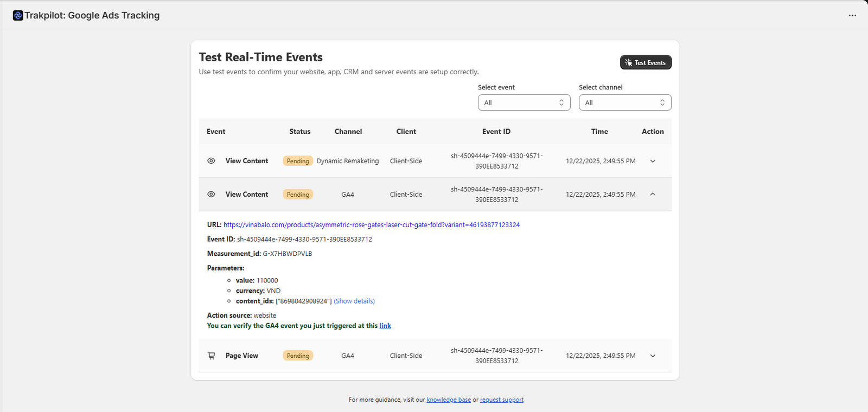The height and width of the screenshot is (412, 868).
Task: Click Pending badge in GA4 View Content row
Action: 298,194
